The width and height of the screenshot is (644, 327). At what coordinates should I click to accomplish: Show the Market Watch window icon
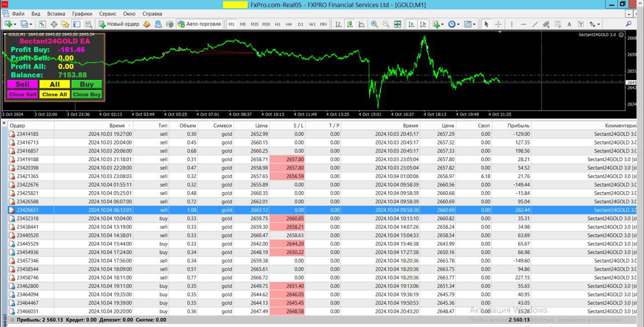[x=42, y=24]
